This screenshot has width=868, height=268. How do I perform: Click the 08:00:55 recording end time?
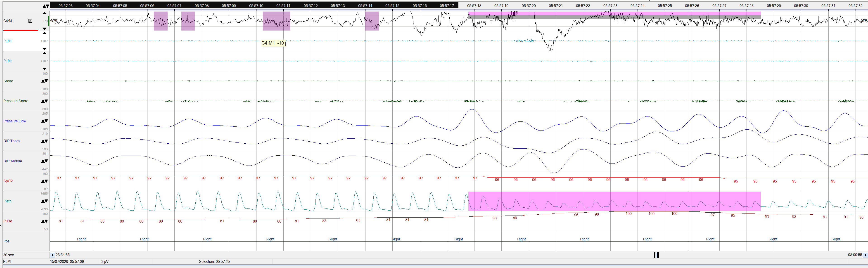pos(855,255)
